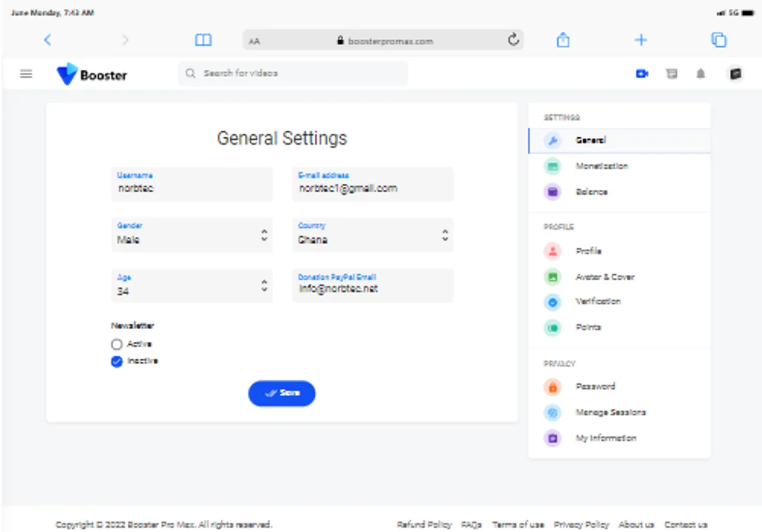Open new tab with plus icon

tap(641, 40)
